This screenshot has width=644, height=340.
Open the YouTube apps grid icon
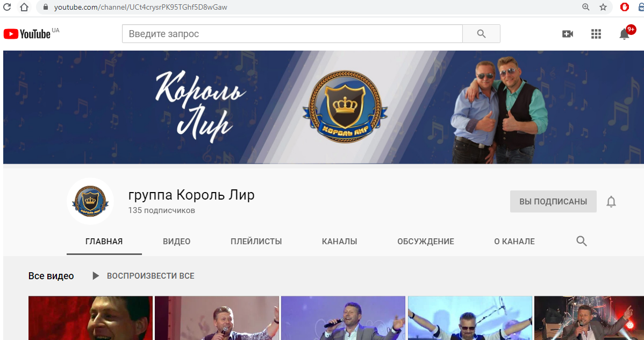coord(596,33)
